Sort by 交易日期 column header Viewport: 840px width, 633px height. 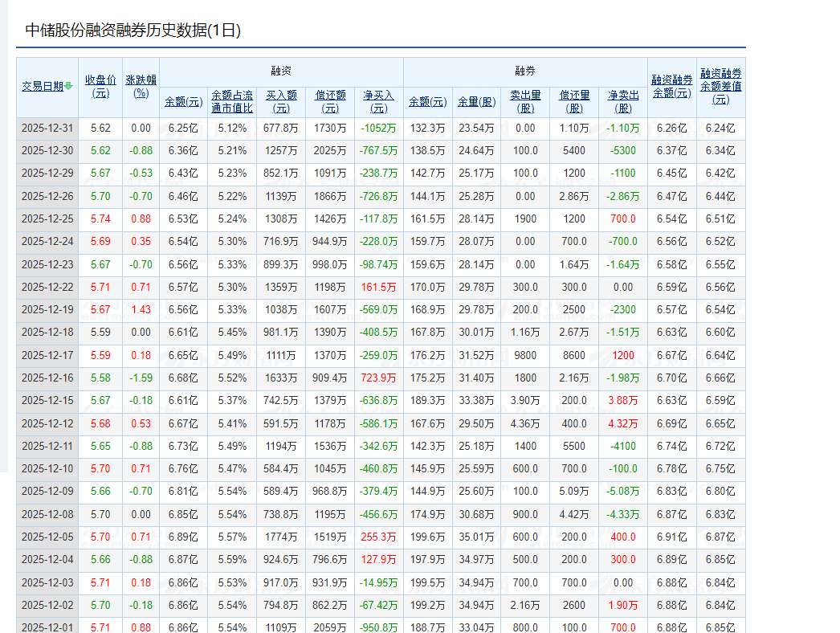coord(43,86)
